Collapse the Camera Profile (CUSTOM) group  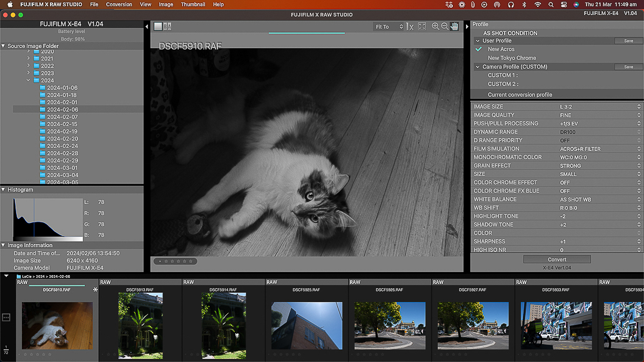point(478,67)
